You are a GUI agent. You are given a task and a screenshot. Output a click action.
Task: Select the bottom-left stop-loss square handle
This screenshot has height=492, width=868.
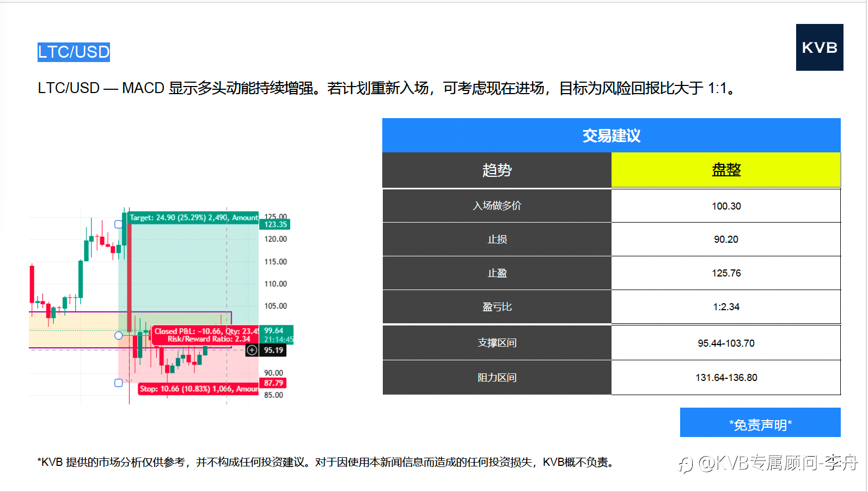[118, 383]
